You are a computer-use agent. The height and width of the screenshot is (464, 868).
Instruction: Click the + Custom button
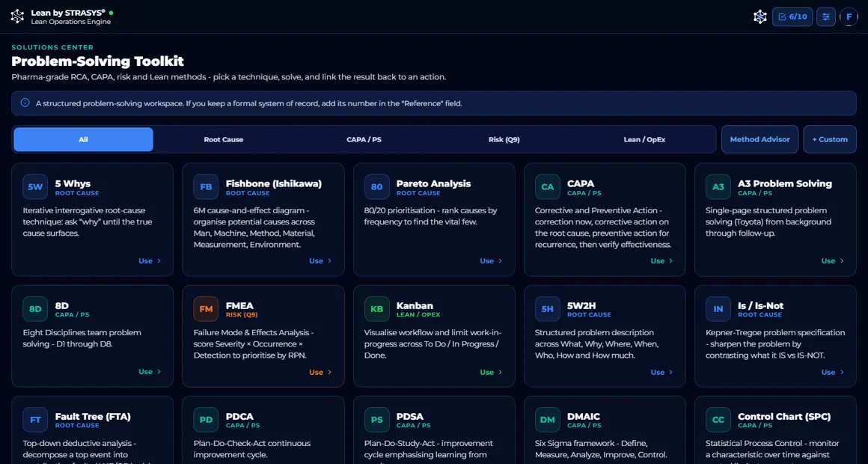tap(830, 139)
